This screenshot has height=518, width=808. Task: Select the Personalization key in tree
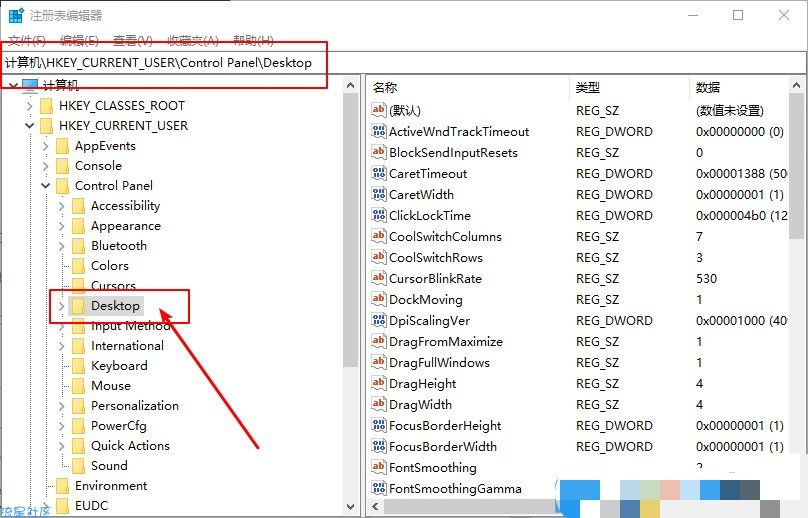134,406
